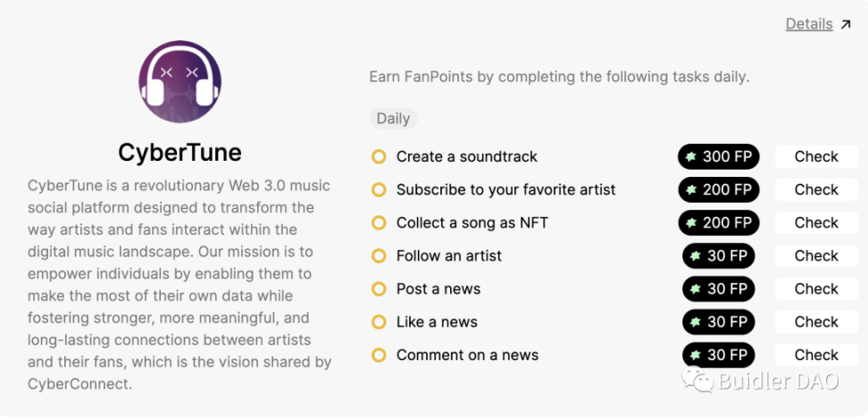This screenshot has height=418, width=868.
Task: Toggle the Like a news status circle
Action: pos(379,322)
